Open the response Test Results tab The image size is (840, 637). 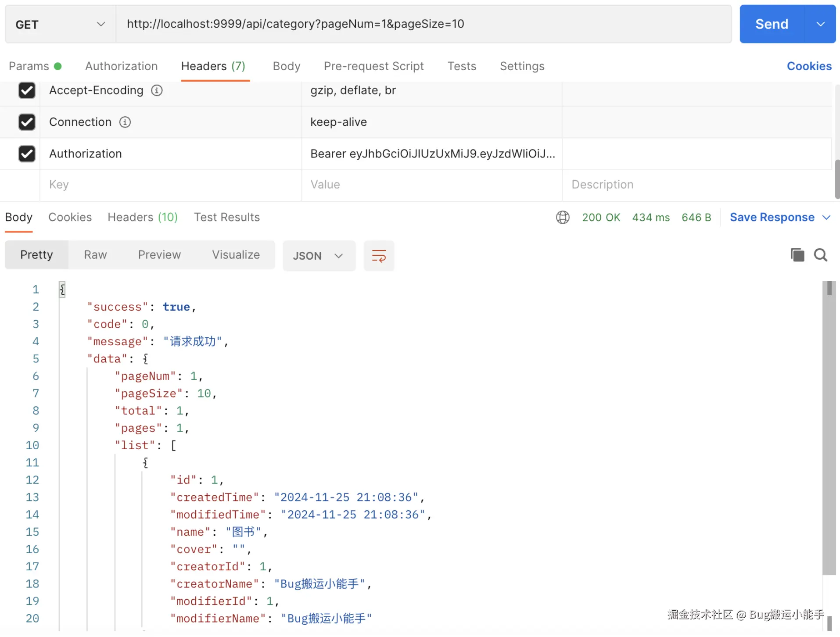226,218
